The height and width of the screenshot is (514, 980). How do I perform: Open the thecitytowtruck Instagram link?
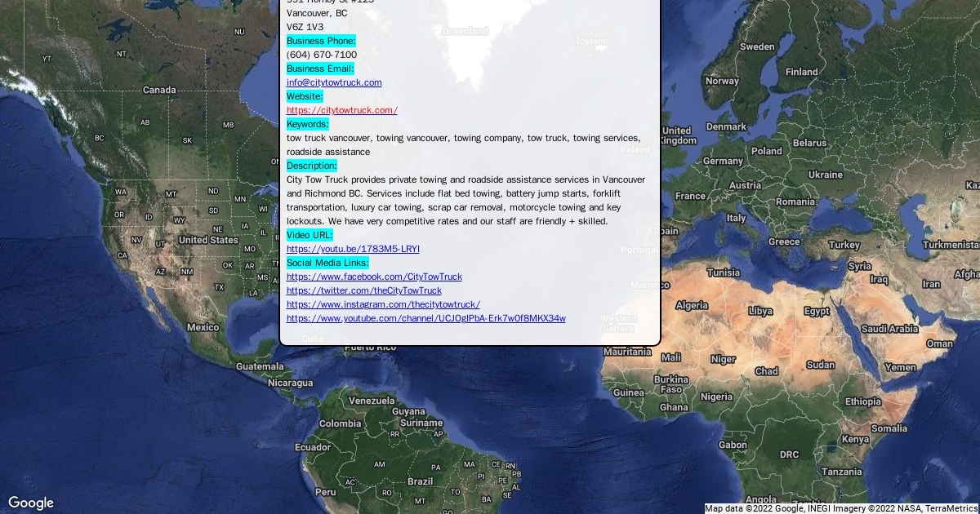pyautogui.click(x=383, y=304)
